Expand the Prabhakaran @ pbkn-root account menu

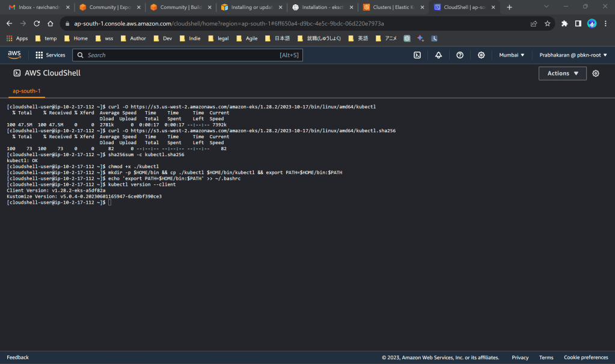[573, 55]
